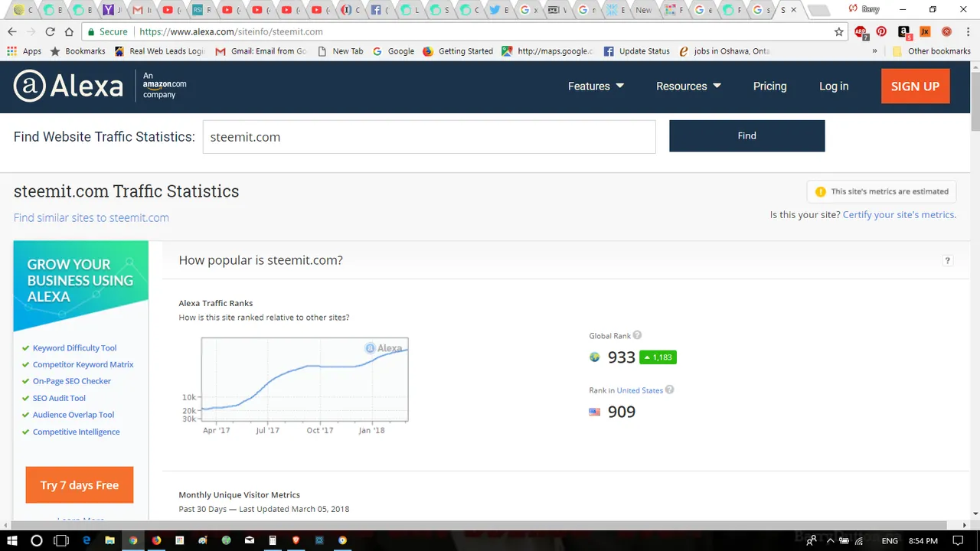Open the Google bookmark

(x=394, y=51)
